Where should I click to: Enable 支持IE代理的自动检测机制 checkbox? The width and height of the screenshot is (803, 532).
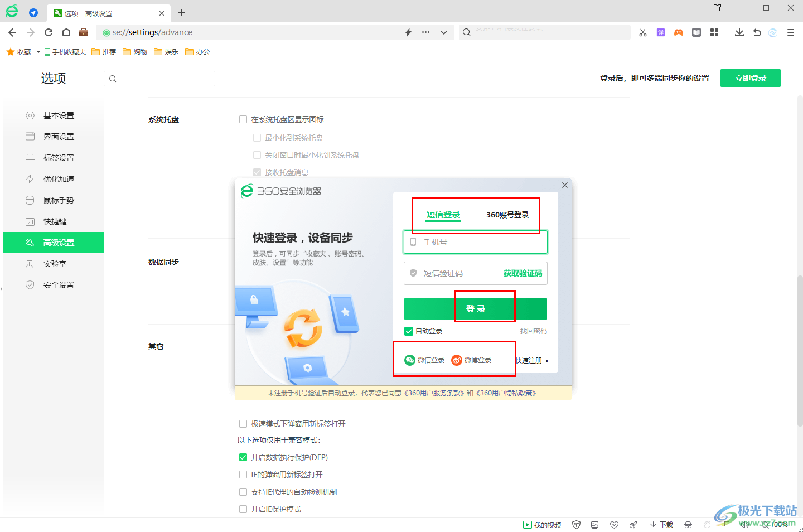point(243,492)
